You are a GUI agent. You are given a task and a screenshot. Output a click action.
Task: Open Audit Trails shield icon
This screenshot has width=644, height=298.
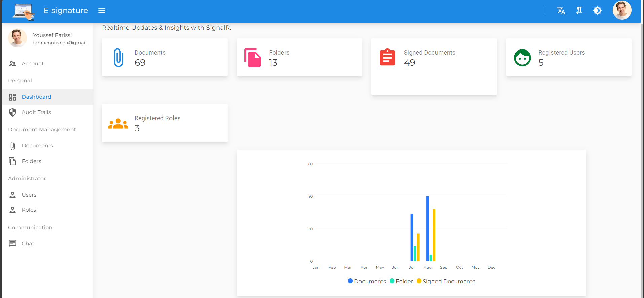(x=13, y=112)
